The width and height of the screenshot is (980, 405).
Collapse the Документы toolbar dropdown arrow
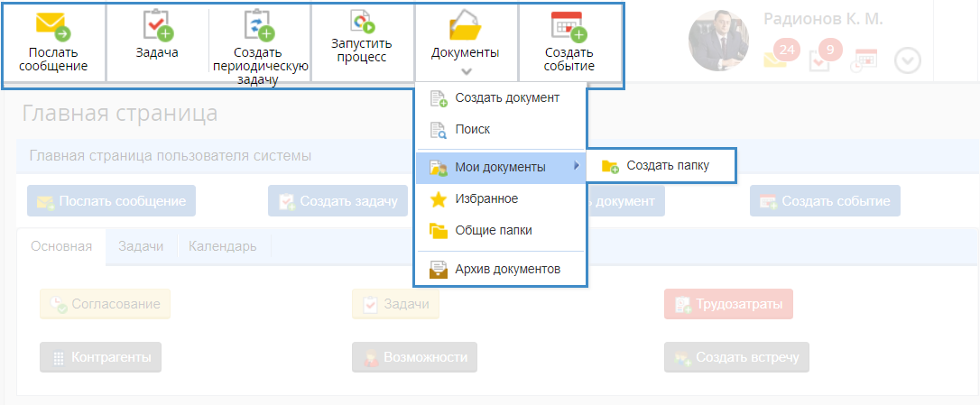click(x=466, y=71)
